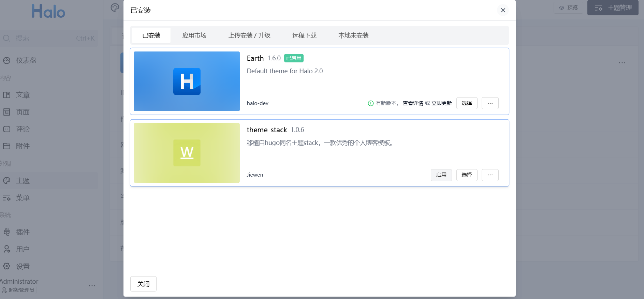Click the green update-available icon for Earth

click(x=371, y=103)
